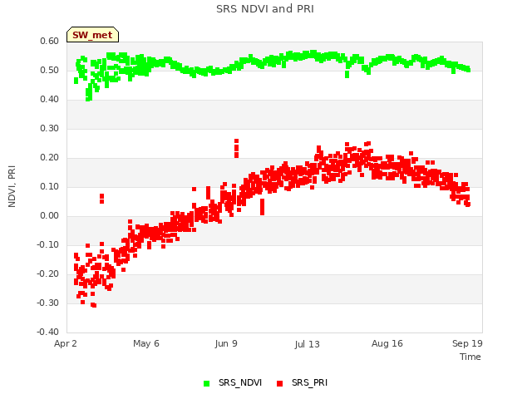
Task: Click the NDVI, PRI y-axis label
Action: [x=12, y=186]
